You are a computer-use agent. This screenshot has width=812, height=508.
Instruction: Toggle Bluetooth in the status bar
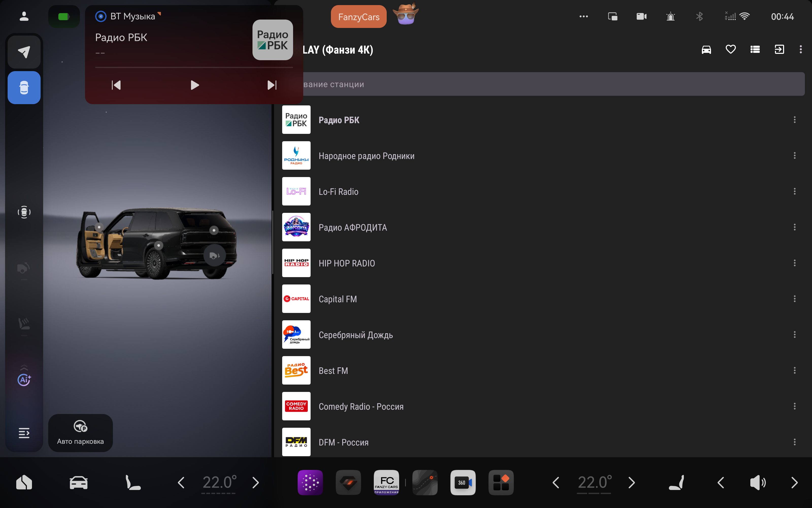click(699, 17)
